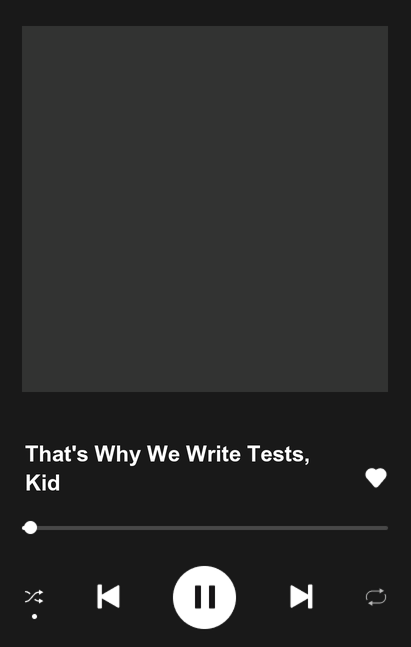411x647 pixels.
Task: Open the album artwork placeholder
Action: (205, 209)
